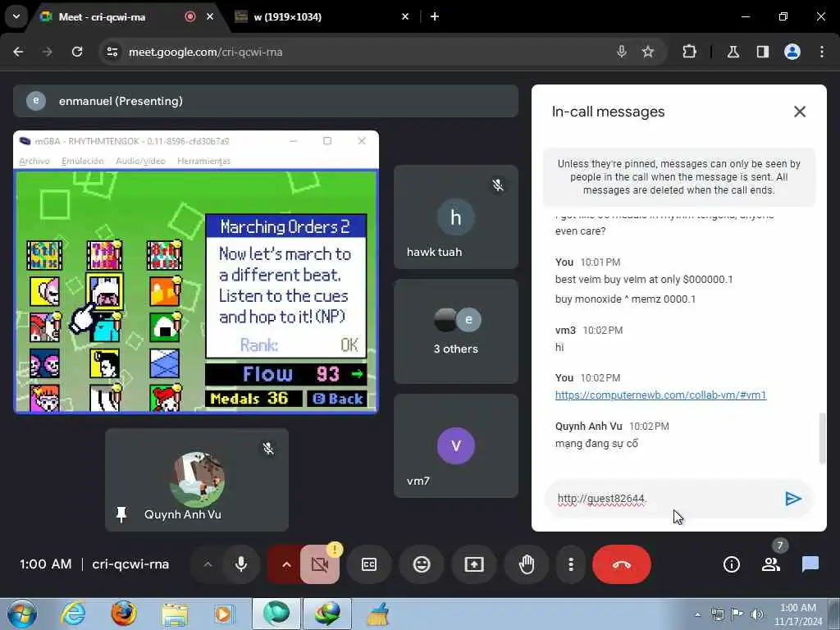Expand the audio settings chevron
This screenshot has width=840, height=630.
[208, 564]
